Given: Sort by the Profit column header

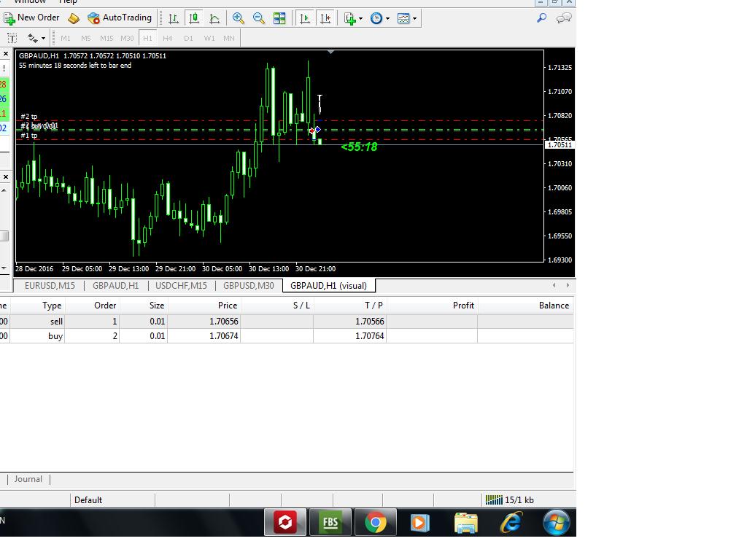Looking at the screenshot, I should click(463, 306).
